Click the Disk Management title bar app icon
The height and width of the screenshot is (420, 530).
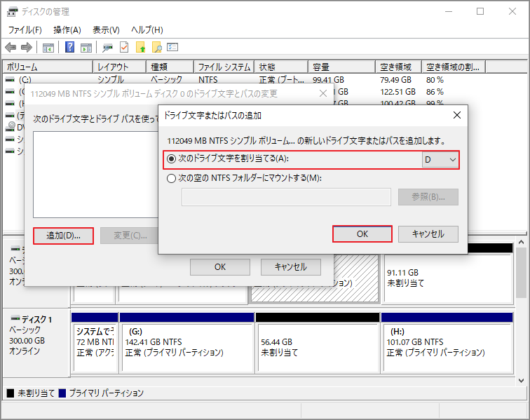12,12
